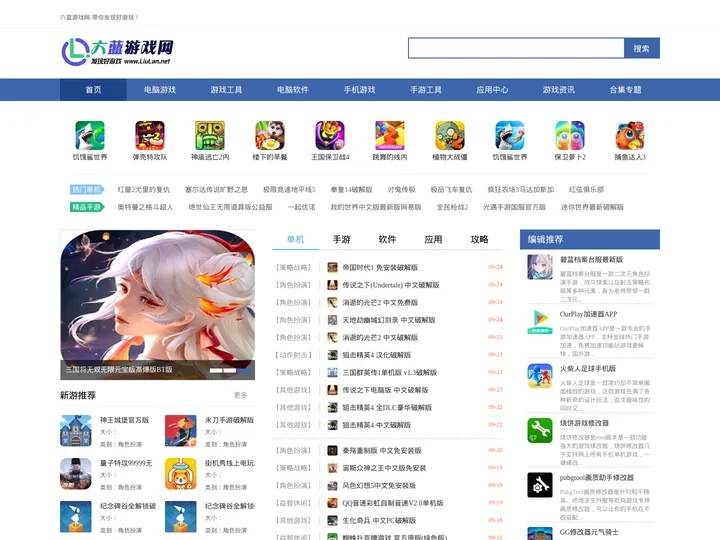
Task: Open the 应用中心 navigation item
Action: pos(492,90)
